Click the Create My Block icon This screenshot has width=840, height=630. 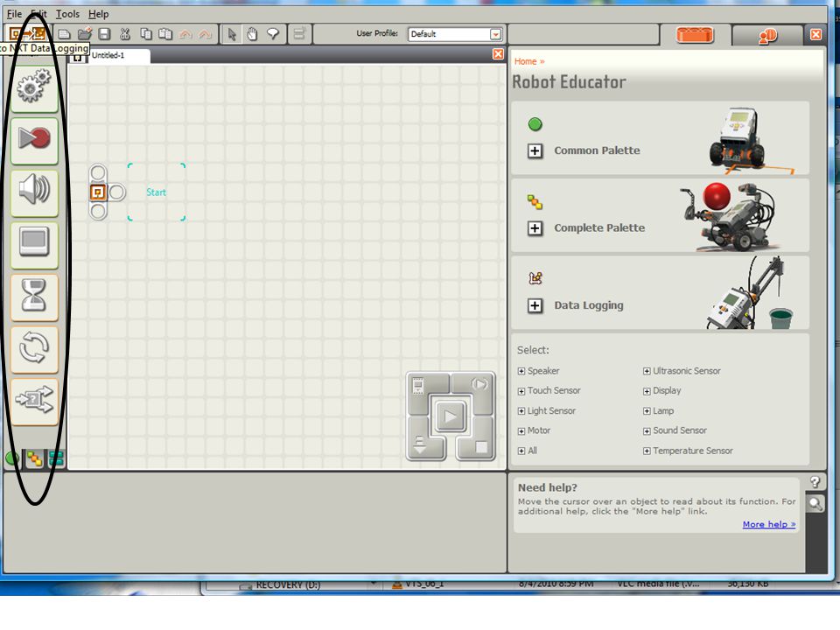pos(299,34)
